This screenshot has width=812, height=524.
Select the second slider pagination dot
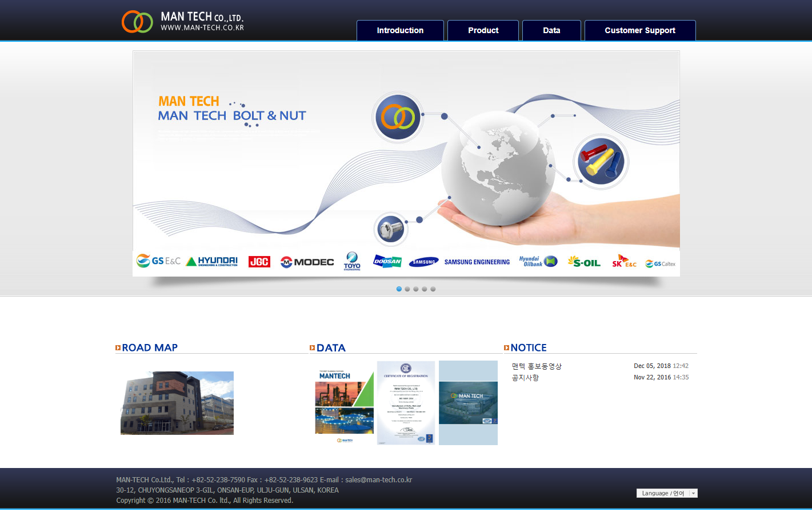407,289
